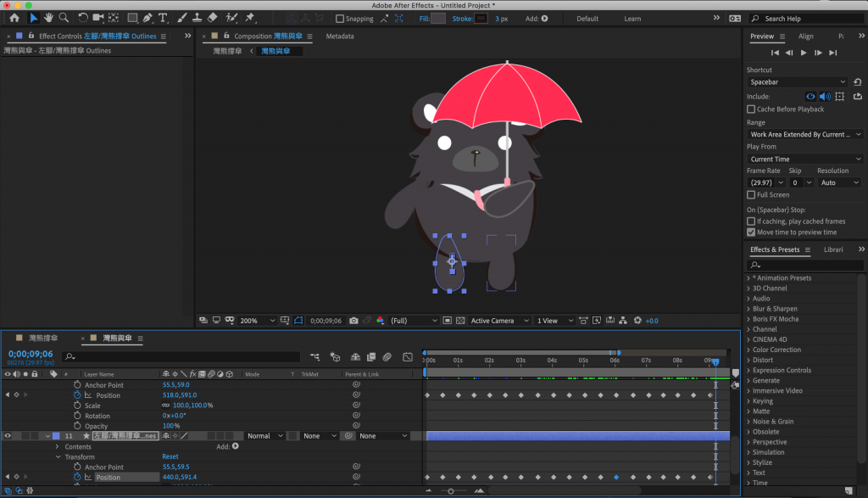Screen dimensions: 868x498
Task: Enable the Full Screen checkbox
Action: 751,195
